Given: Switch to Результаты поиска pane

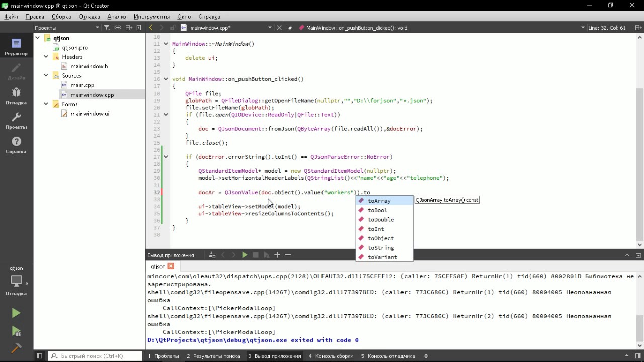Looking at the screenshot, I should click(x=213, y=356).
